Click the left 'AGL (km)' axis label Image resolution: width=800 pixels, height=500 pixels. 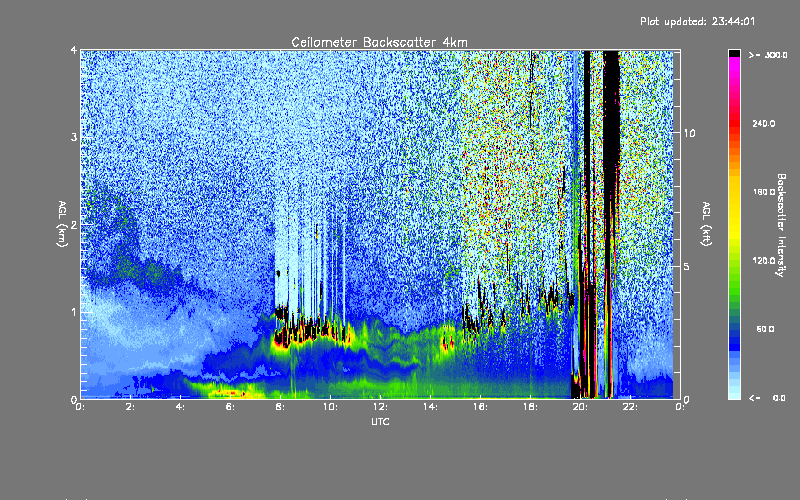[62, 224]
